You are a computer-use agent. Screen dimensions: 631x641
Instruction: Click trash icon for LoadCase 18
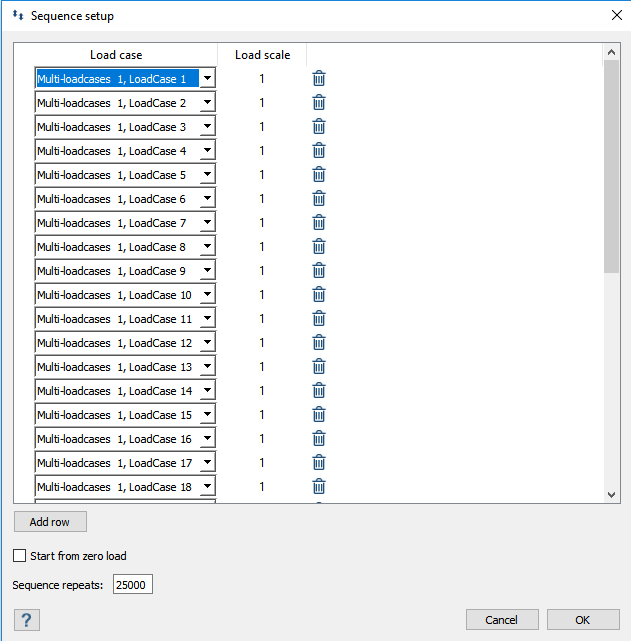pos(319,487)
